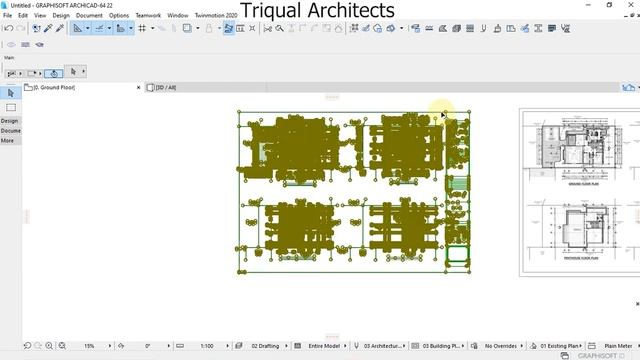The height and width of the screenshot is (360, 640).
Task: Select the Arrow tool in toolbox
Action: (x=11, y=93)
